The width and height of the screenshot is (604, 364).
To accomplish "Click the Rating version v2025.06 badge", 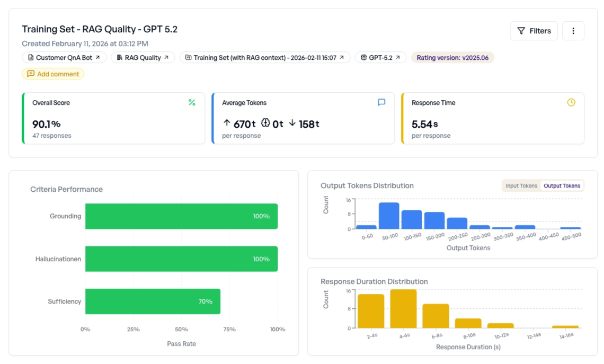I will (x=452, y=57).
